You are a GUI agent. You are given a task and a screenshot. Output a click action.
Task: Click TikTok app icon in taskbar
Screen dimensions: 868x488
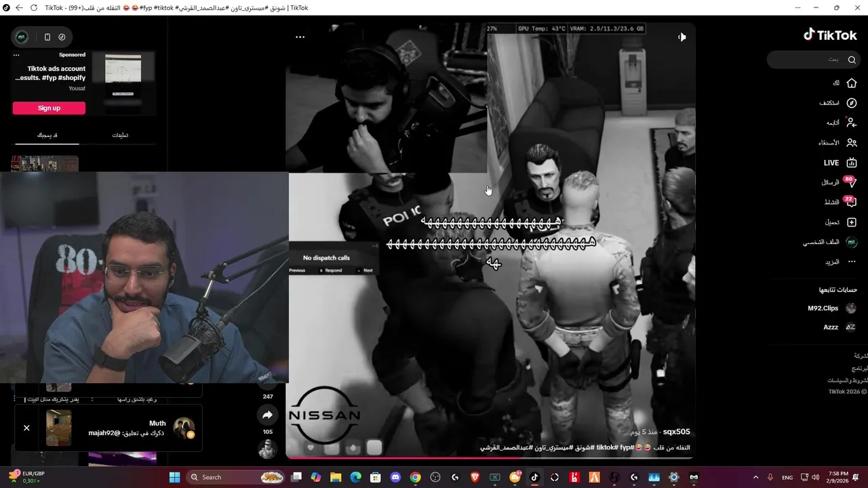coord(534,477)
